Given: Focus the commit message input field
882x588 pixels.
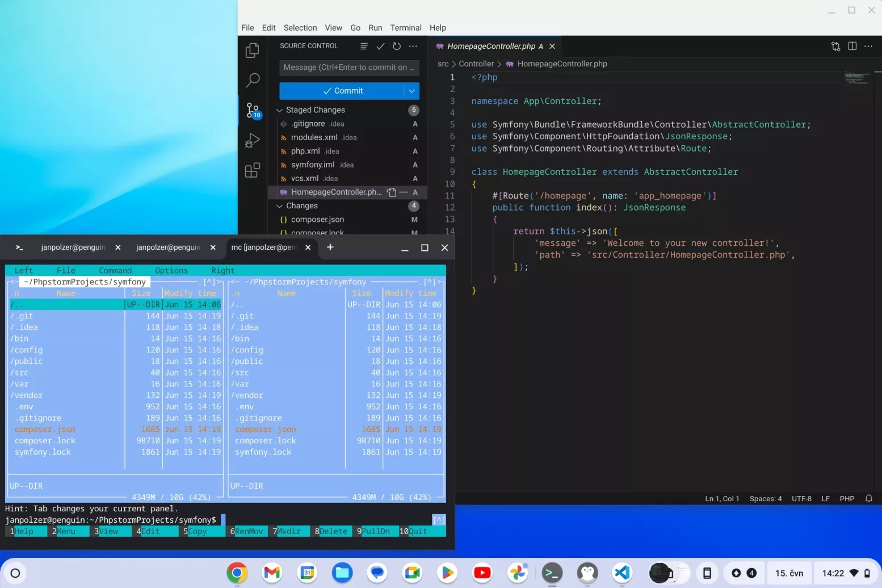Looking at the screenshot, I should (x=349, y=68).
